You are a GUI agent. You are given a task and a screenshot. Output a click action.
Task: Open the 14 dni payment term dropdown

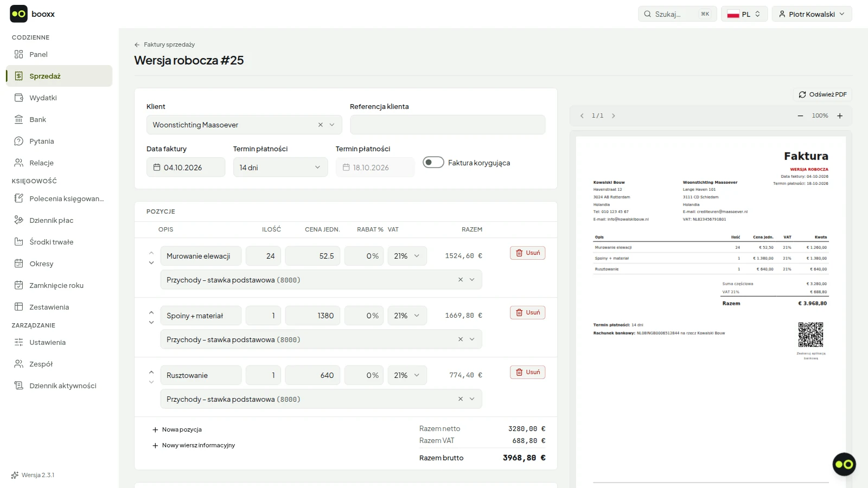[x=280, y=167]
